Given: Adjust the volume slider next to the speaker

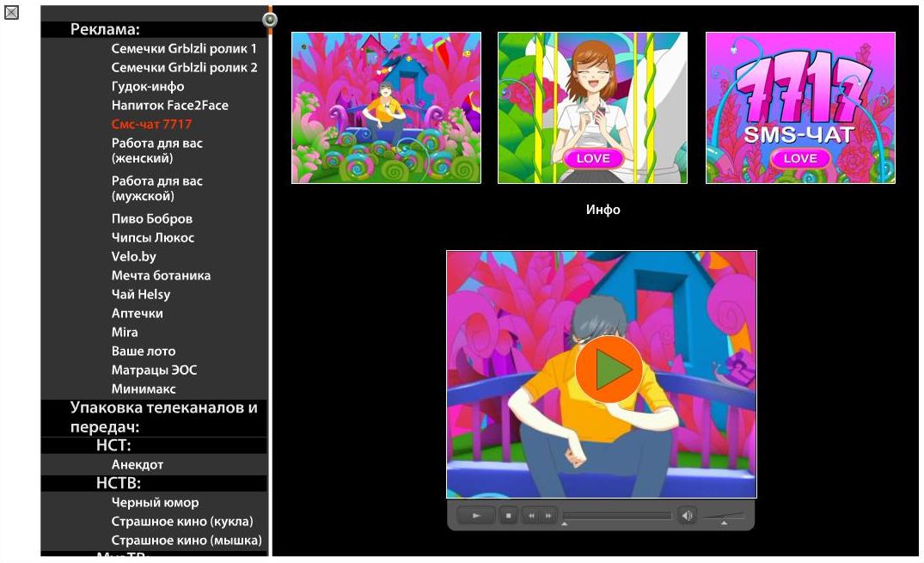Looking at the screenshot, I should [725, 519].
